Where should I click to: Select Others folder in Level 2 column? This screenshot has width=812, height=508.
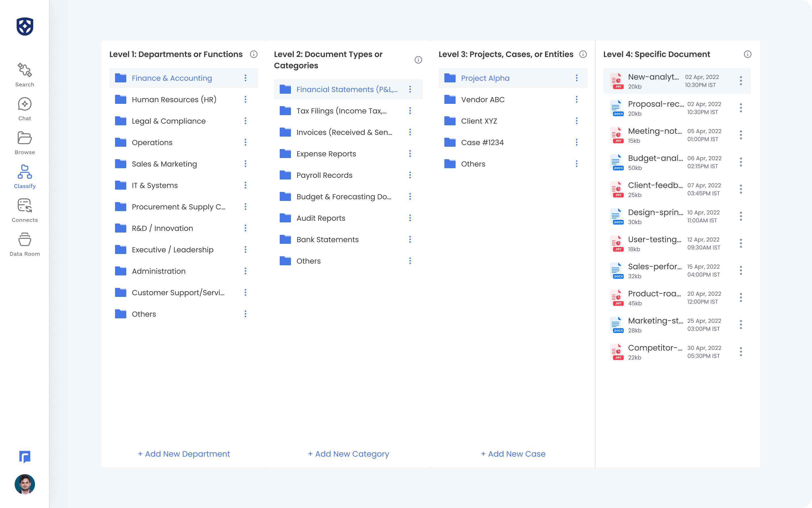tap(348, 261)
